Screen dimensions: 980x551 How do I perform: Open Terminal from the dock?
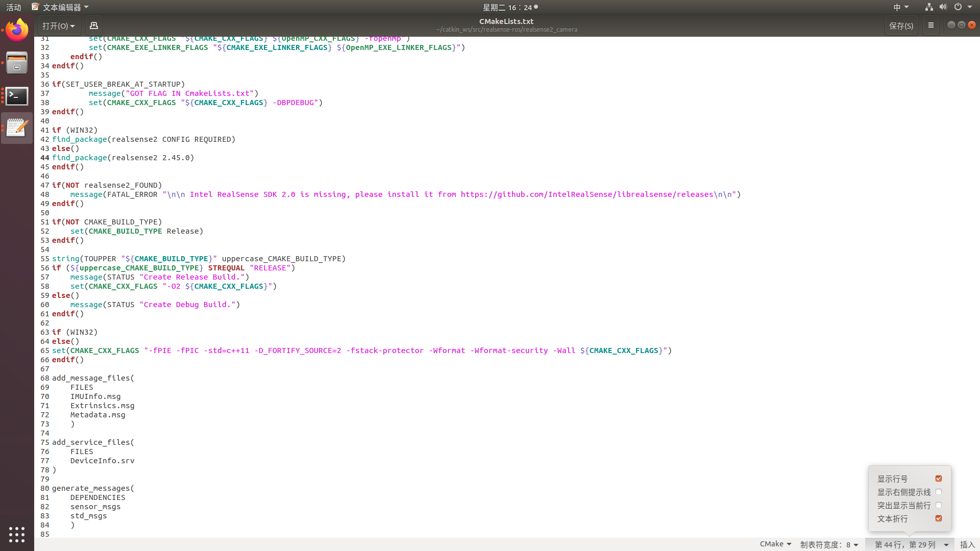coord(17,96)
